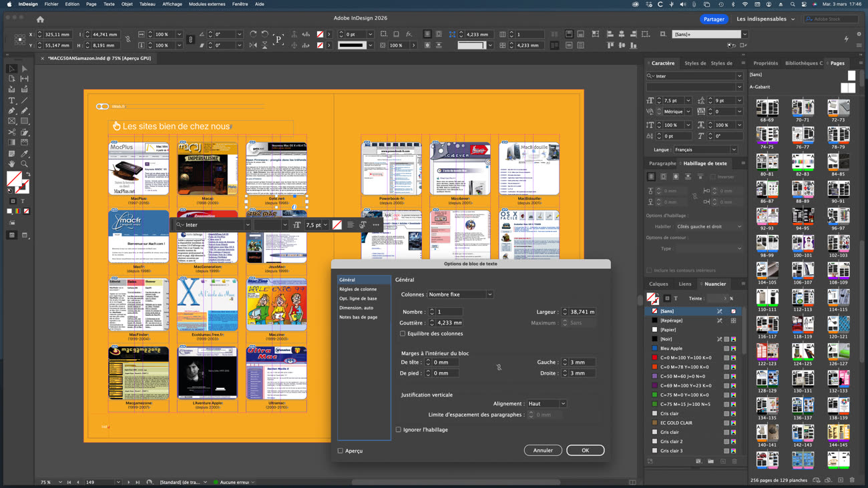The image size is (868, 488).
Task: Pick the Scissors tool
Action: (x=11, y=132)
